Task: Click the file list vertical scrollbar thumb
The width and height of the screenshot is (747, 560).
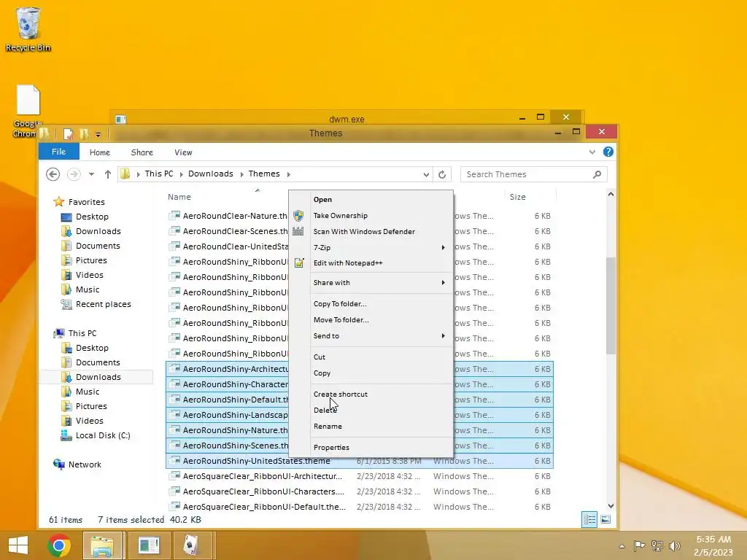Action: point(611,306)
